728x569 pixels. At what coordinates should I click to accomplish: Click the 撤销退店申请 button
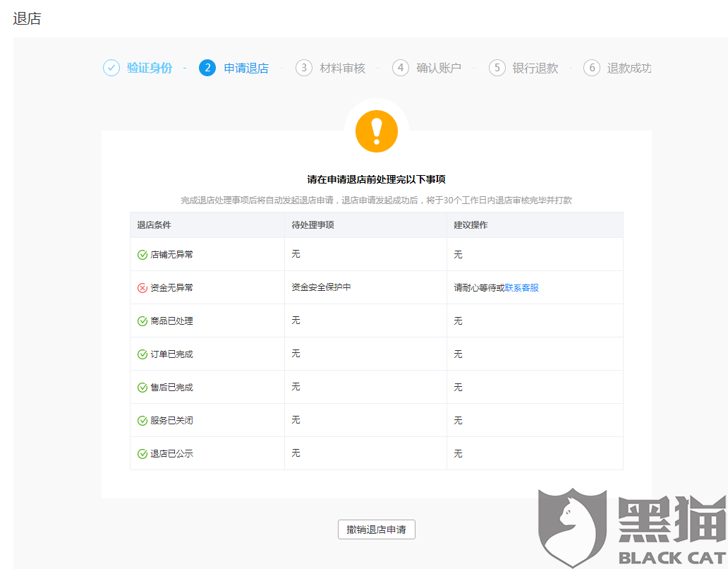click(x=376, y=529)
